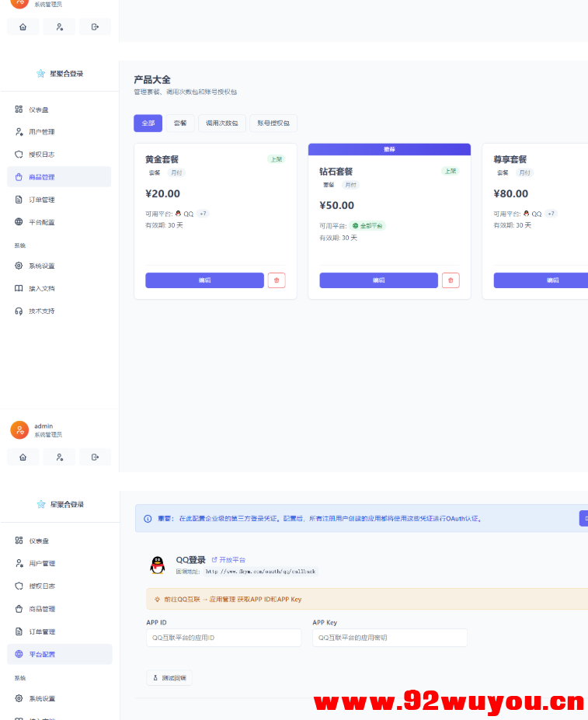
Task: Run the 测试回调 callback test
Action: click(169, 678)
